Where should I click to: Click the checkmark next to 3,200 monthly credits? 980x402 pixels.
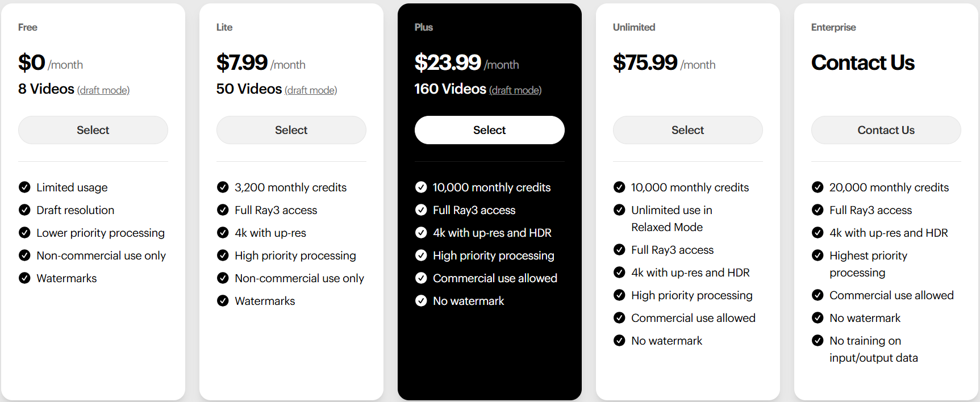pos(222,187)
